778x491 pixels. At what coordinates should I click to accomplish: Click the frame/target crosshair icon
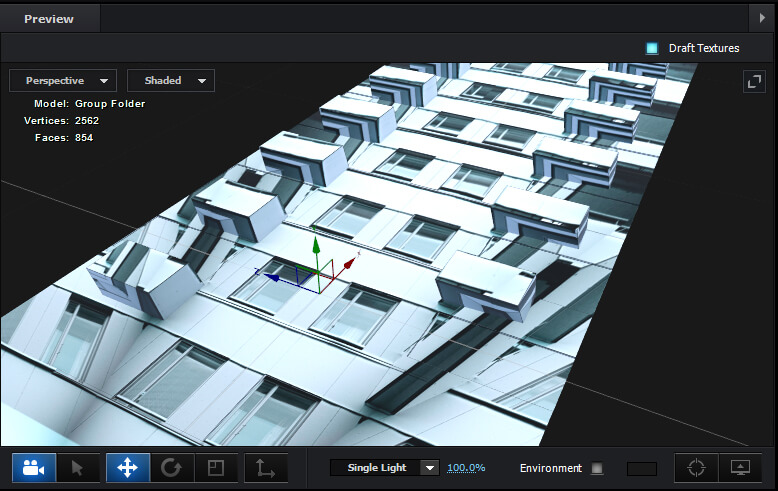(696, 468)
